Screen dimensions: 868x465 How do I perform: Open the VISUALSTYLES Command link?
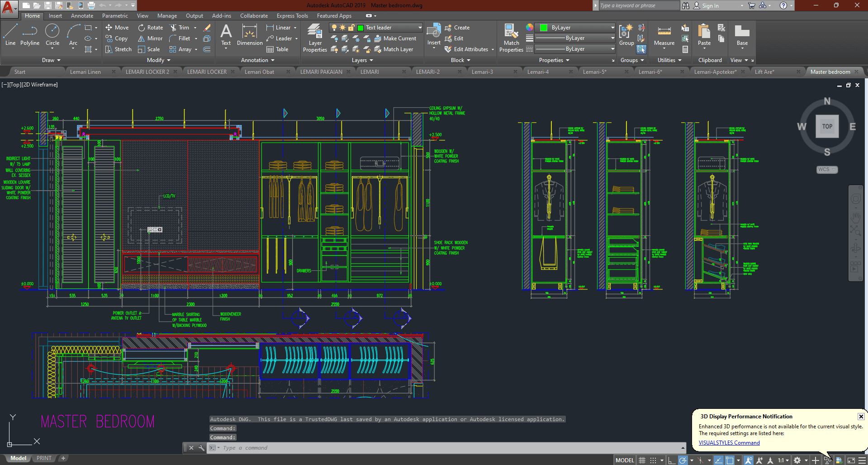pos(729,443)
